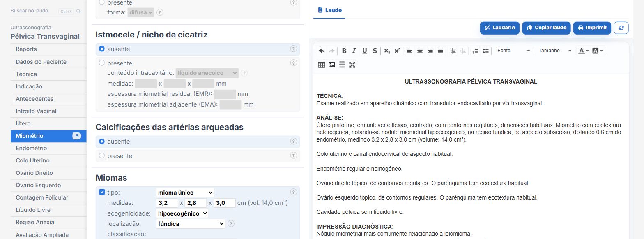Toggle underline formatting

(365, 51)
